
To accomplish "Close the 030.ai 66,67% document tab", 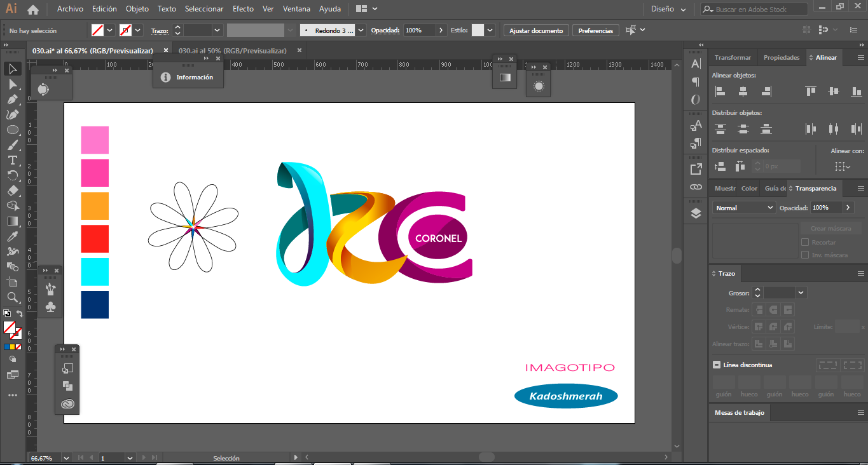I will click(166, 51).
